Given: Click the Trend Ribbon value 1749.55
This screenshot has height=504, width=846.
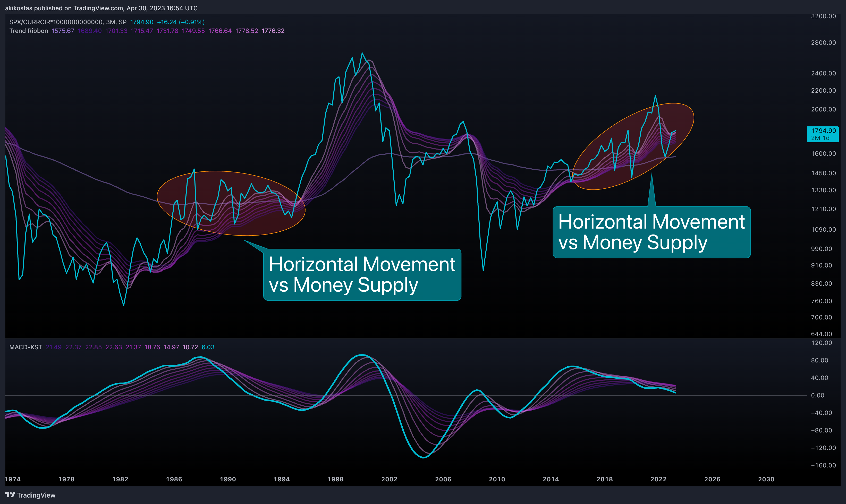Looking at the screenshot, I should (x=193, y=31).
